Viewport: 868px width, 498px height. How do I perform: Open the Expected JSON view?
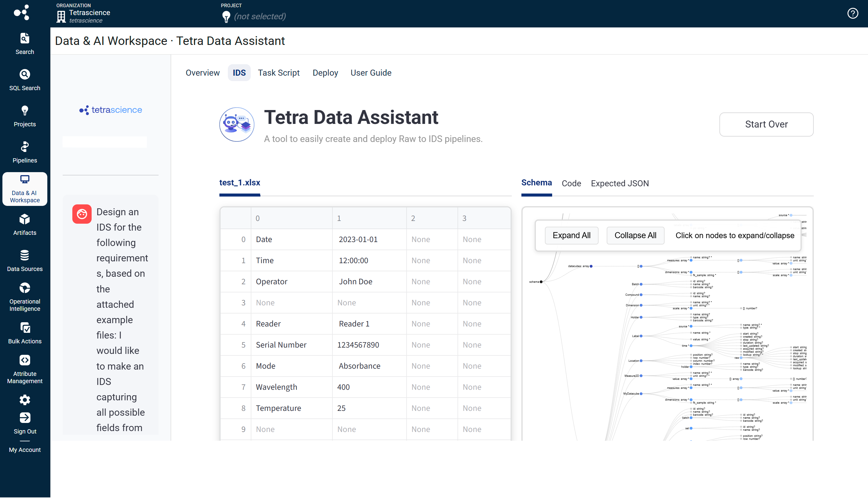point(619,183)
